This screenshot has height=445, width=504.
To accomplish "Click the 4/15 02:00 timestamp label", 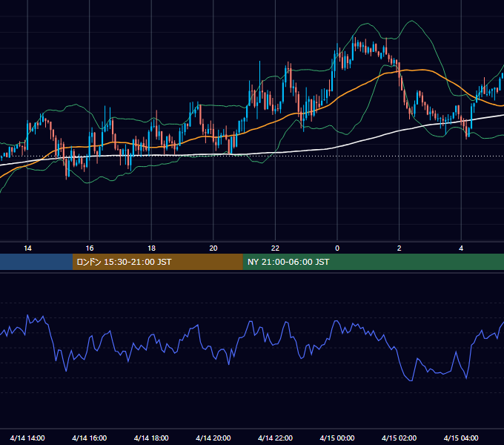I will coord(399,438).
